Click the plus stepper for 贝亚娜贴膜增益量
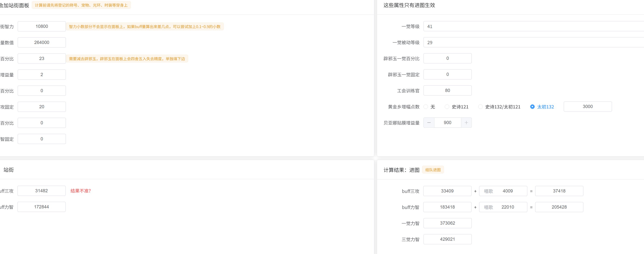Screen dimensions: 644x254 [466, 123]
